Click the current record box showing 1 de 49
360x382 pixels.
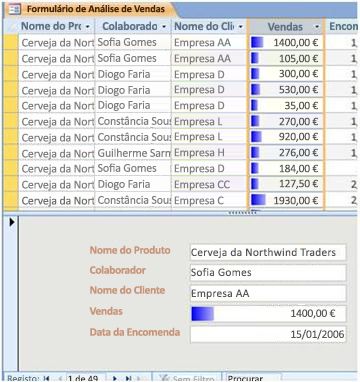(x=85, y=378)
